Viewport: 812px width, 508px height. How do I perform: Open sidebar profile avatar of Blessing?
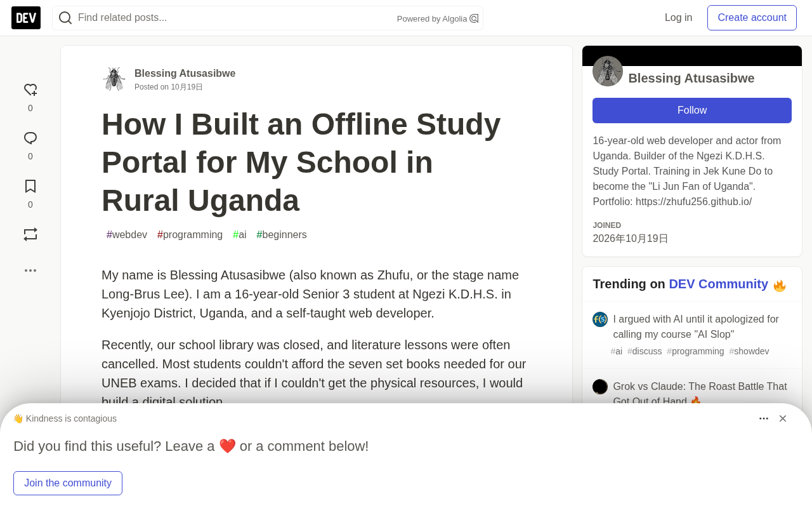(608, 71)
